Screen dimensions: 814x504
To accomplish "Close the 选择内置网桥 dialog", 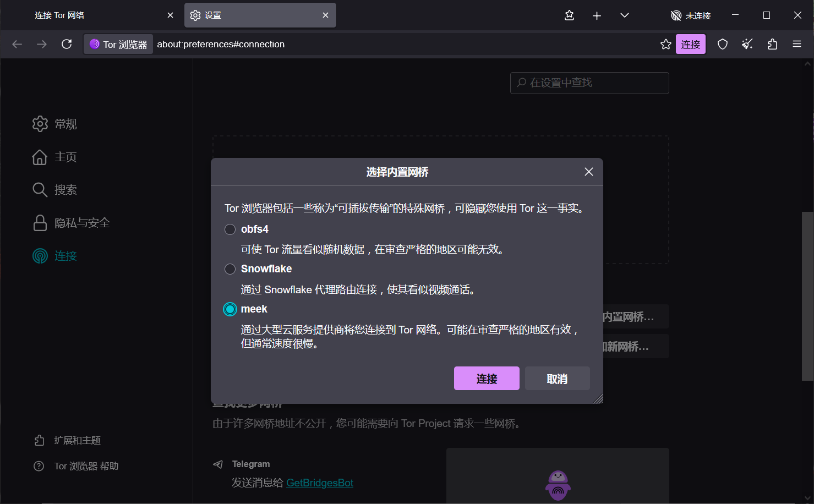I will click(588, 172).
